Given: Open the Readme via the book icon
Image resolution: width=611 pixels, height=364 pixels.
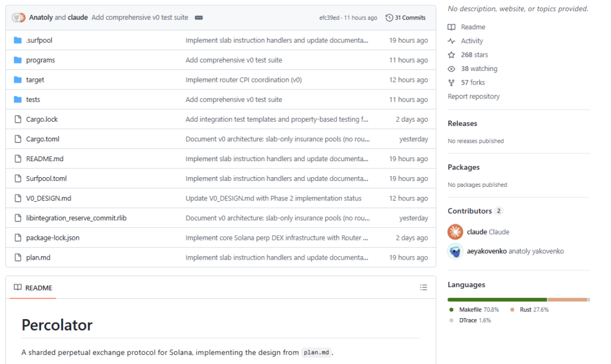Looking at the screenshot, I should [x=452, y=27].
